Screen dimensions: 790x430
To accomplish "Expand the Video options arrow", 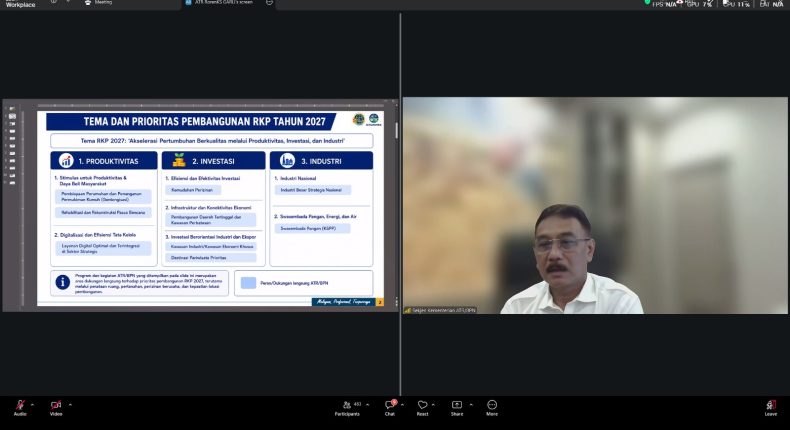I will pyautogui.click(x=70, y=404).
